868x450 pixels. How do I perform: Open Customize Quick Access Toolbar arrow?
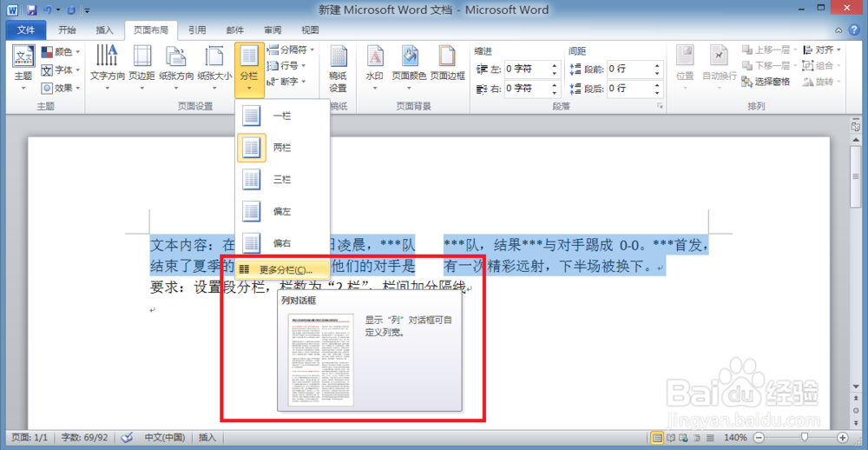[x=88, y=10]
